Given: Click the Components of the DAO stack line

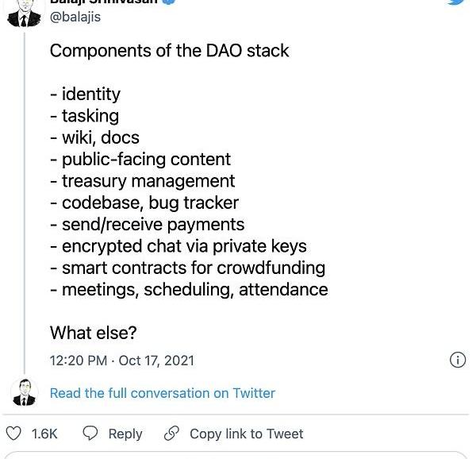Looking at the screenshot, I should pos(170,50).
